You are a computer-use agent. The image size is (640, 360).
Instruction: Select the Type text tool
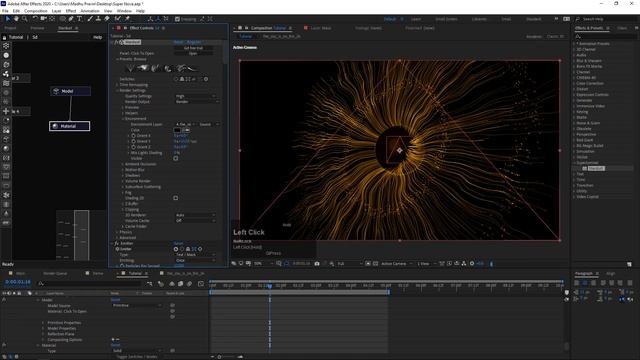[x=79, y=19]
